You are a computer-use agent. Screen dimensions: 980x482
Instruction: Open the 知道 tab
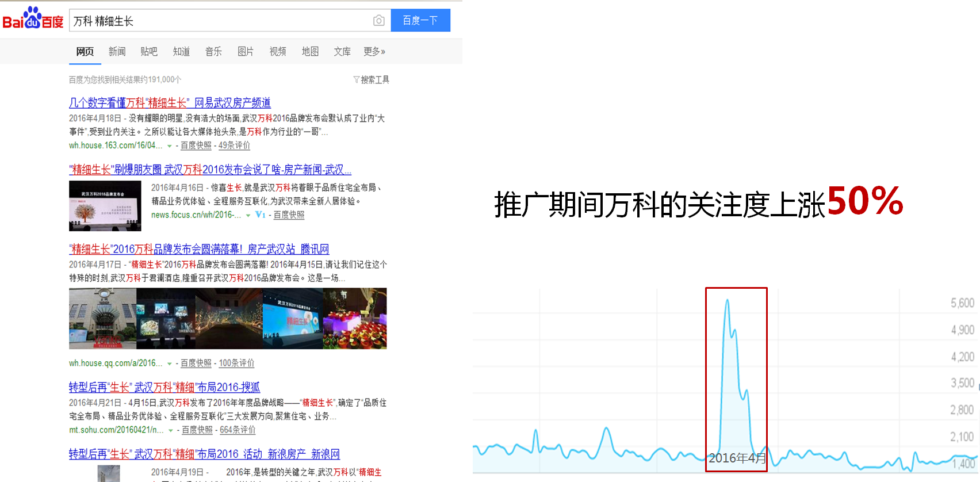click(182, 52)
